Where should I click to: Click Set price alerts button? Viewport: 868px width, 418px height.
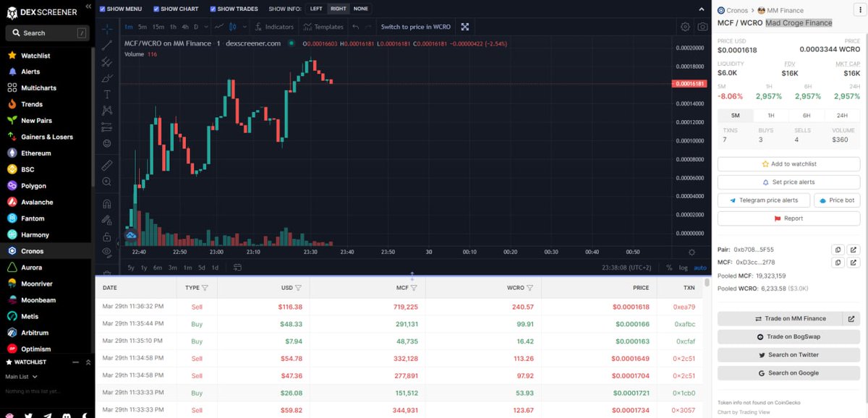tap(788, 182)
